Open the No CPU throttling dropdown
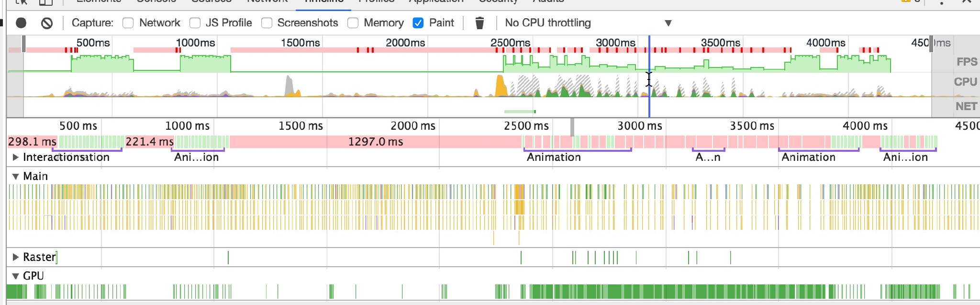Screen dimensions: 980x305 [x=588, y=23]
